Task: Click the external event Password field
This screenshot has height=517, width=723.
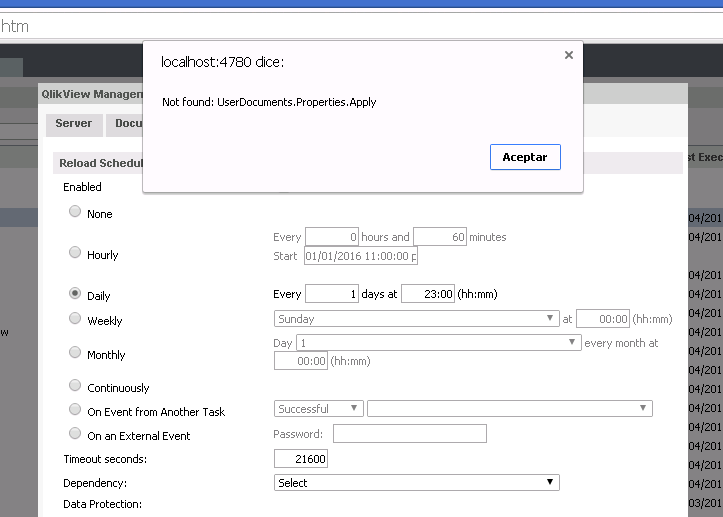Action: (409, 434)
